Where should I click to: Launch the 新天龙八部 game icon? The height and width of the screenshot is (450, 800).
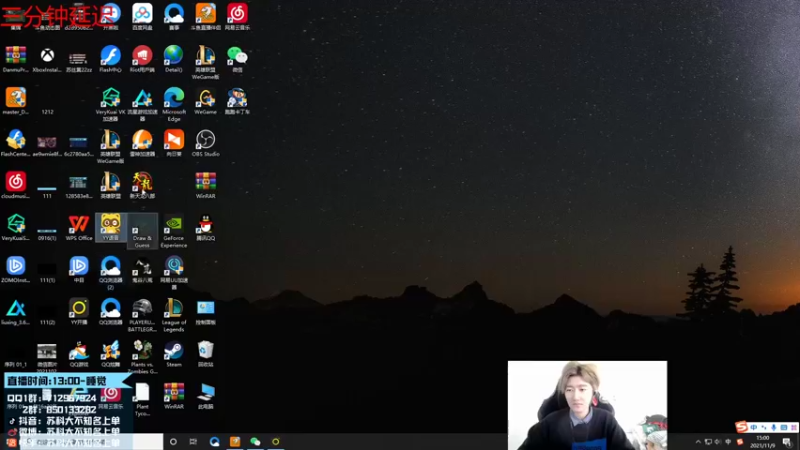(x=142, y=185)
